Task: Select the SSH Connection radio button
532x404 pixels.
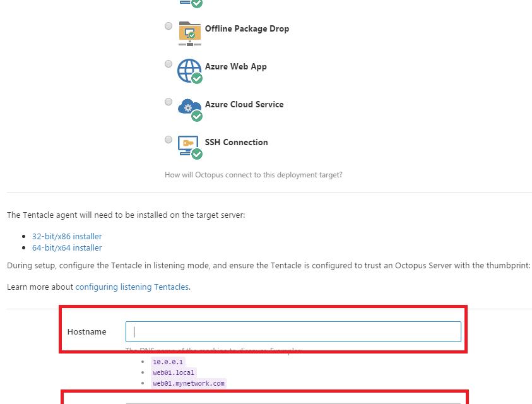Action: [168, 140]
